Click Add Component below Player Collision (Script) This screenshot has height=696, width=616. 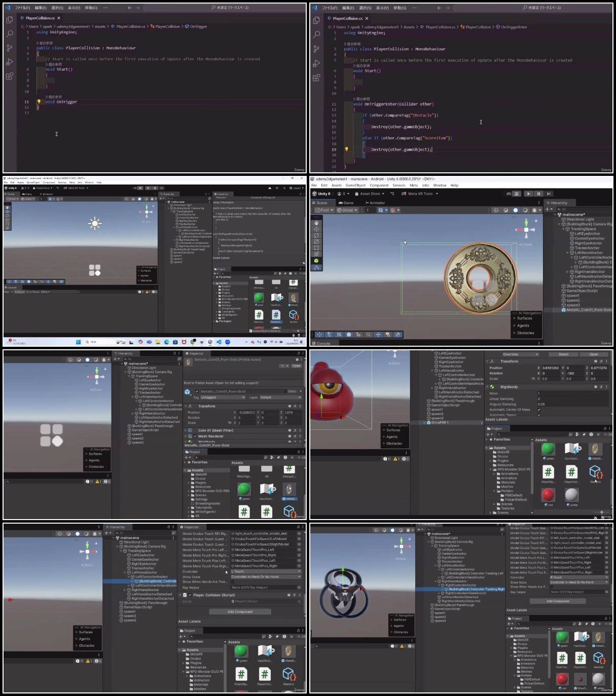tap(240, 612)
